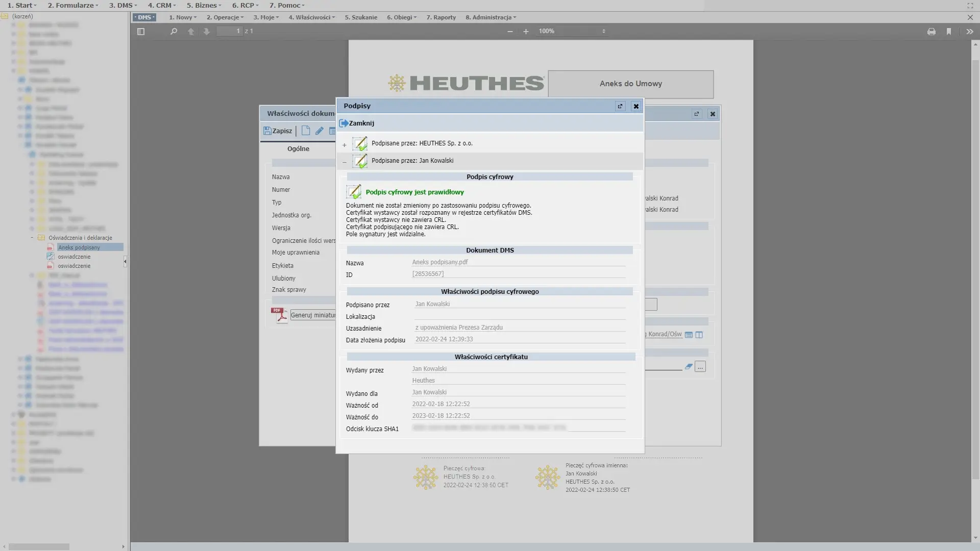The image size is (980, 551).
Task: Click the edit pencil icon in properties toolbar
Action: click(x=320, y=131)
